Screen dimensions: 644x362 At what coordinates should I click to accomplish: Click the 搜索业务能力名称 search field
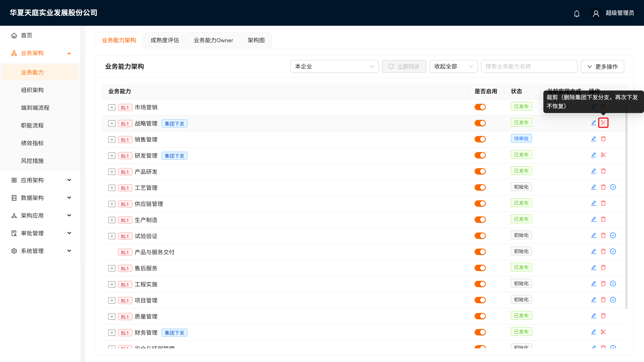click(529, 66)
